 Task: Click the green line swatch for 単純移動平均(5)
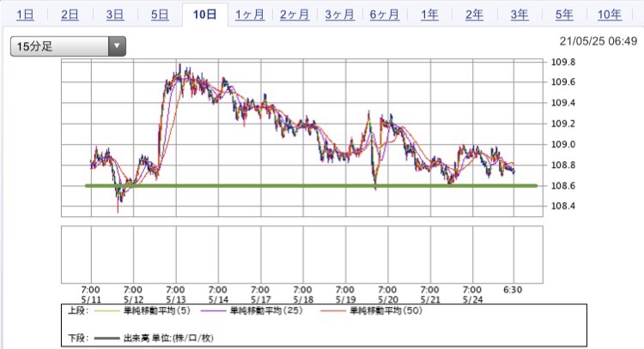(106, 311)
